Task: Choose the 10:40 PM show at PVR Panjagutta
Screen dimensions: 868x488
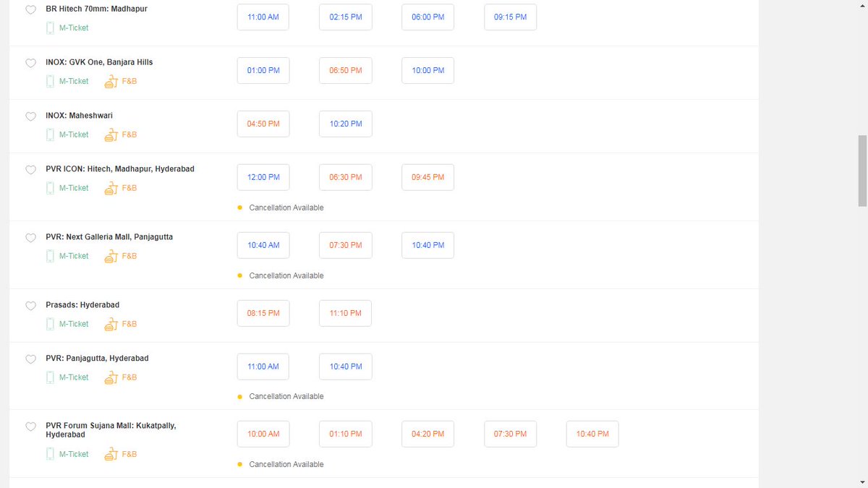Action: click(x=345, y=367)
